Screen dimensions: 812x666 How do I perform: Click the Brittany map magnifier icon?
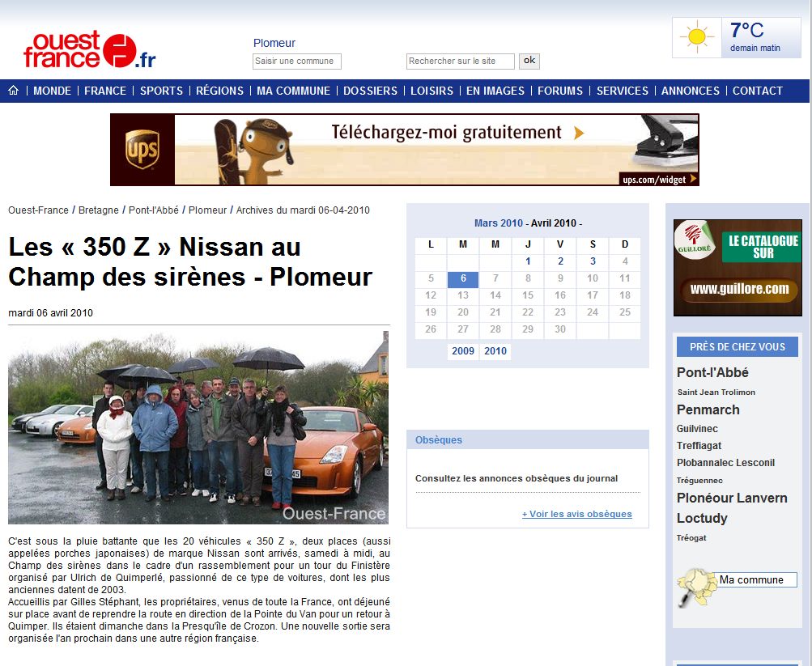pyautogui.click(x=695, y=586)
